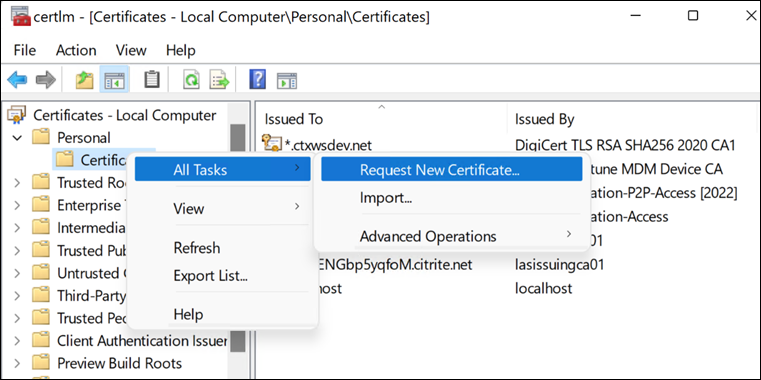
Task: Sort by Issued To column header
Action: click(381, 119)
